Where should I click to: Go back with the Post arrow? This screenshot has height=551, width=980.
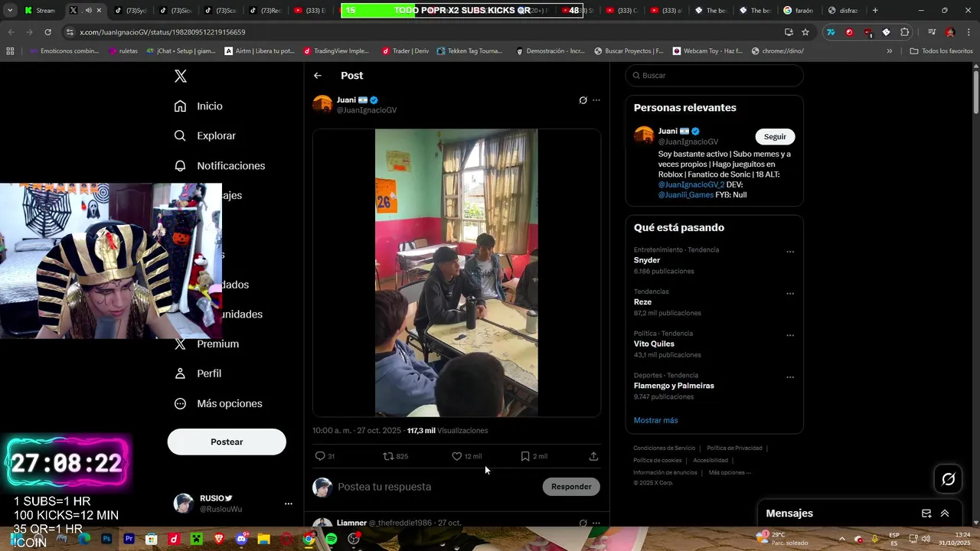[318, 76]
